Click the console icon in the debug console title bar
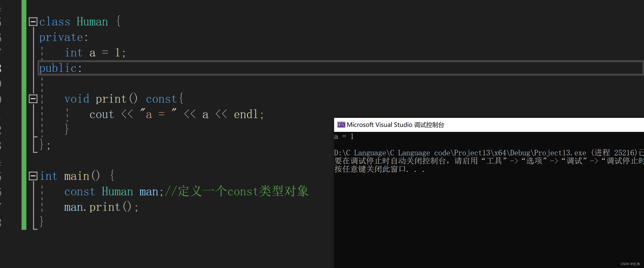Viewport: 644px width, 268px height. click(341, 125)
